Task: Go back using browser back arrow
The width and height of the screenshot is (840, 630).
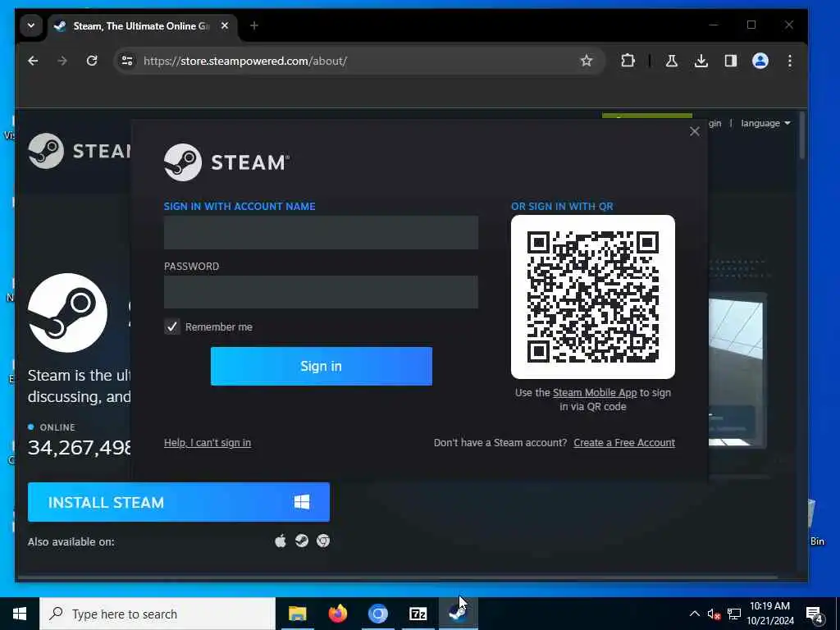Action: [33, 61]
